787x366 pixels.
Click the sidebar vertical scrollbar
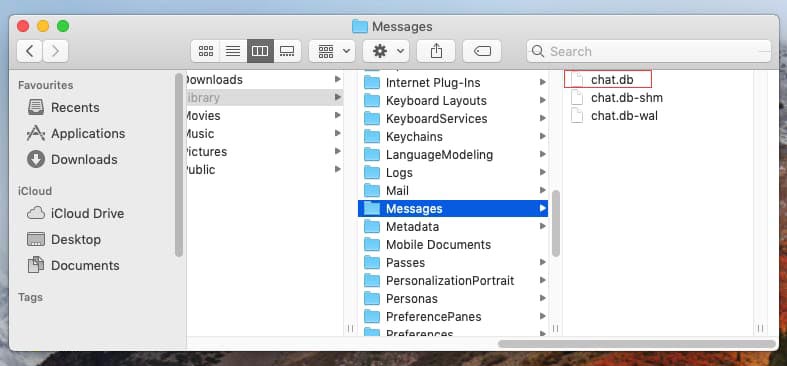point(179,165)
